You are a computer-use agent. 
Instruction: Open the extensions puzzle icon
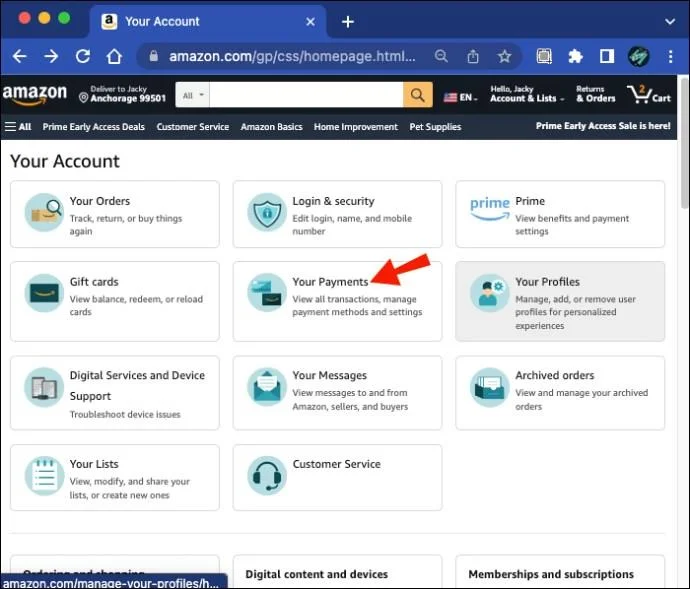coord(576,56)
